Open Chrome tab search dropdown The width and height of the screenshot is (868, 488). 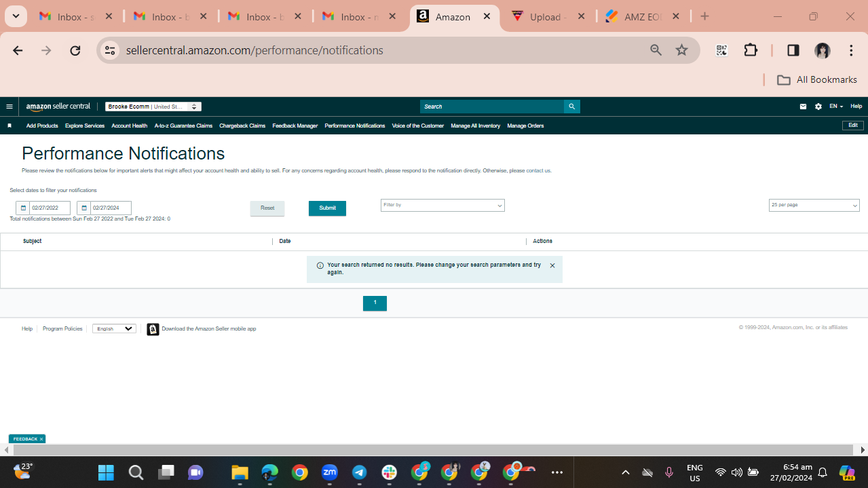click(15, 16)
